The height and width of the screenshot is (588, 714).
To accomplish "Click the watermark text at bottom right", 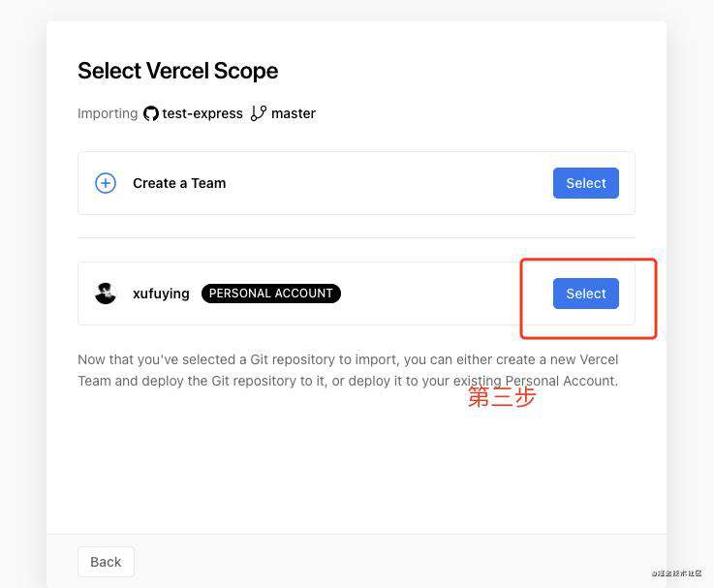I will coord(676,573).
